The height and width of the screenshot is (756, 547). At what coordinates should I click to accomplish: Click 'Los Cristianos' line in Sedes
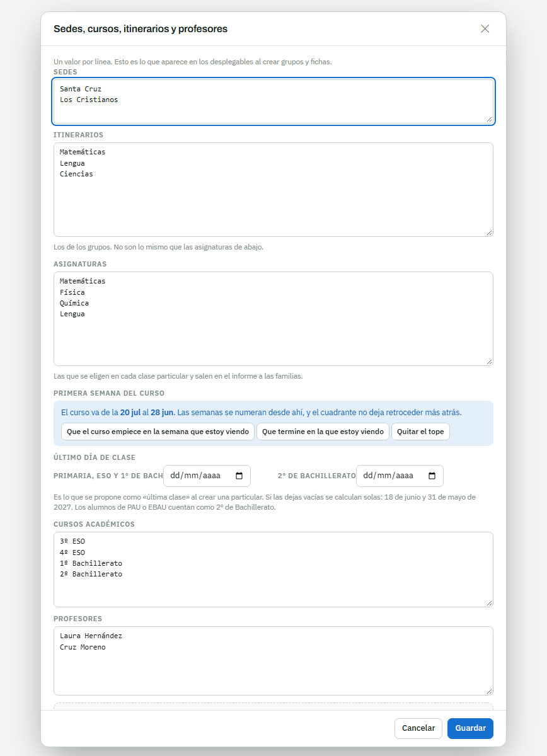(x=89, y=100)
